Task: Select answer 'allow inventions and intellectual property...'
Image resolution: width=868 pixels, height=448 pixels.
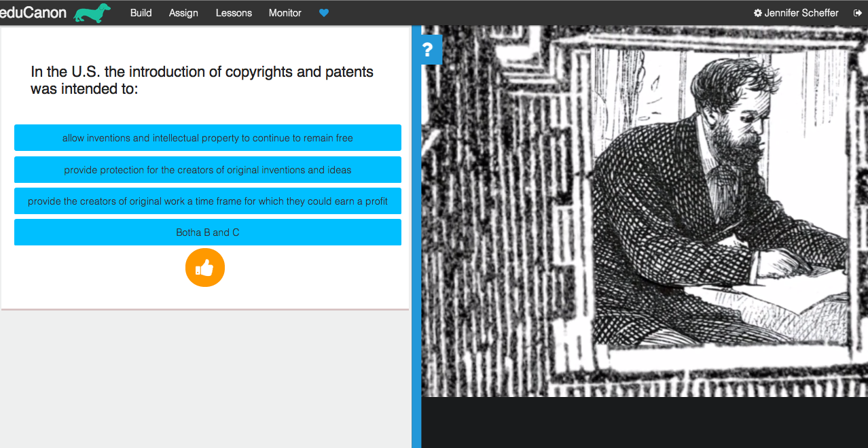Action: (x=207, y=138)
